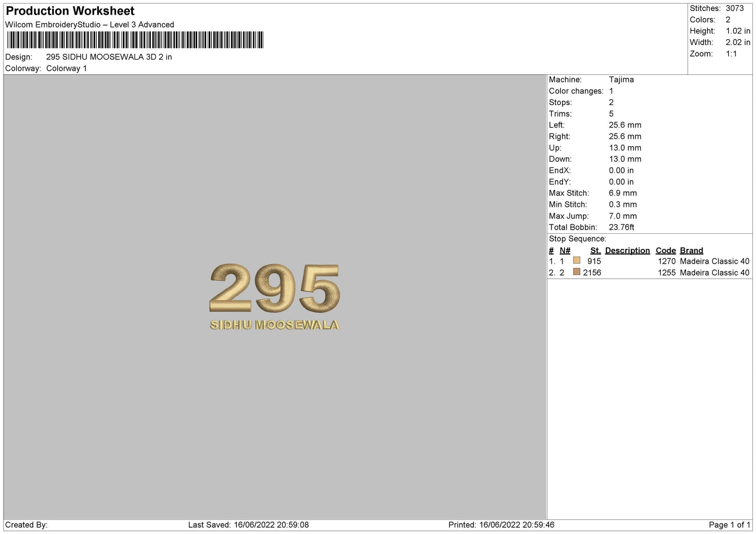
Task: Click the Min Stitch value 0.3 mm
Action: click(623, 205)
